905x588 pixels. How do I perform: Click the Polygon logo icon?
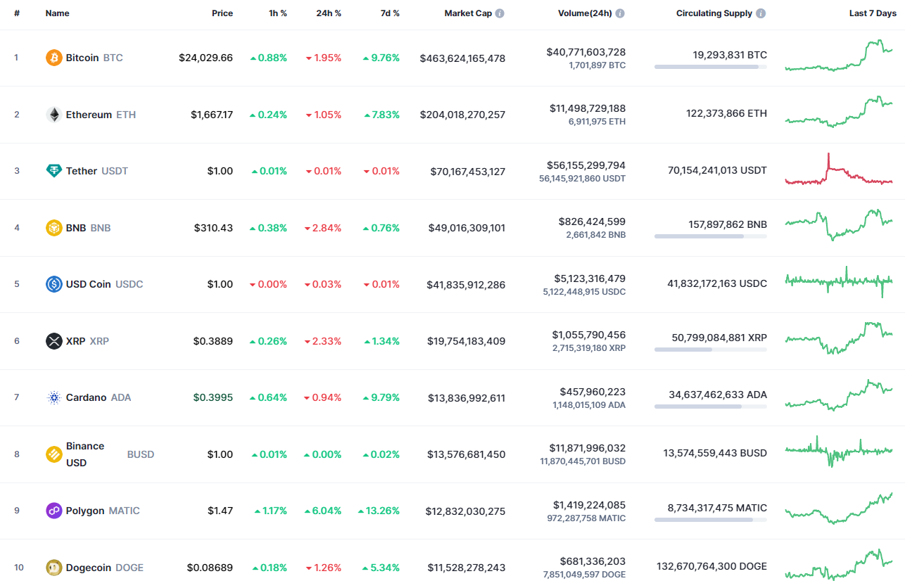pos(53,511)
